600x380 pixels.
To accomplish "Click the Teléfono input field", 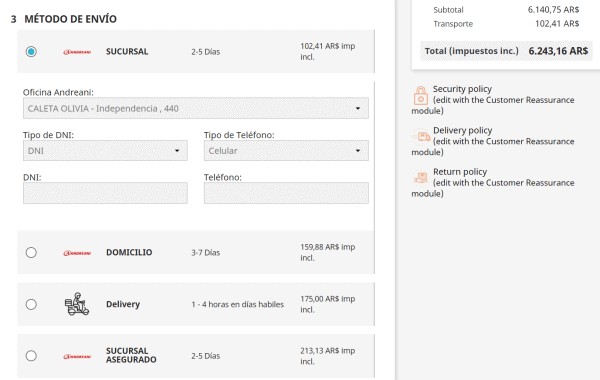I will pyautogui.click(x=286, y=193).
